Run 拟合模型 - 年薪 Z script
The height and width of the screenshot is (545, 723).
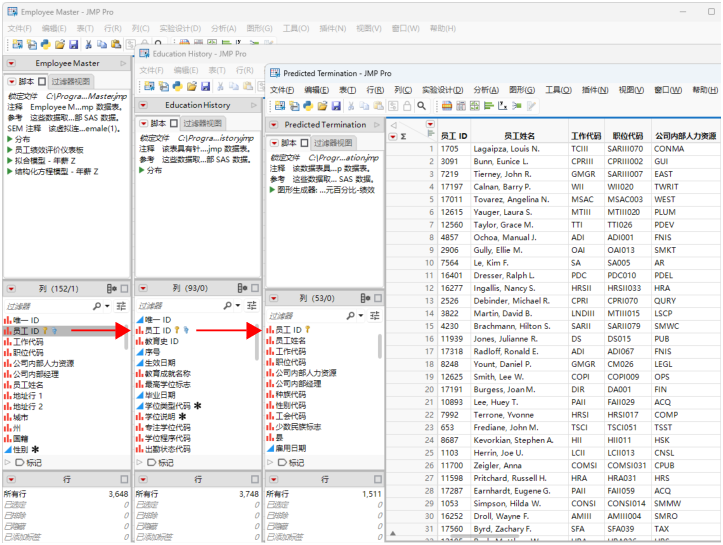pyautogui.click(x=41, y=160)
